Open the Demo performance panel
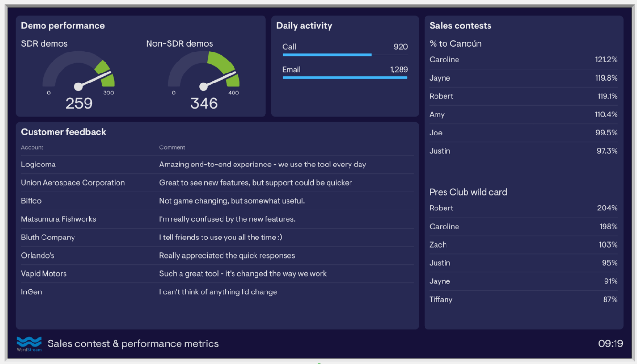This screenshot has height=364, width=637. [63, 26]
